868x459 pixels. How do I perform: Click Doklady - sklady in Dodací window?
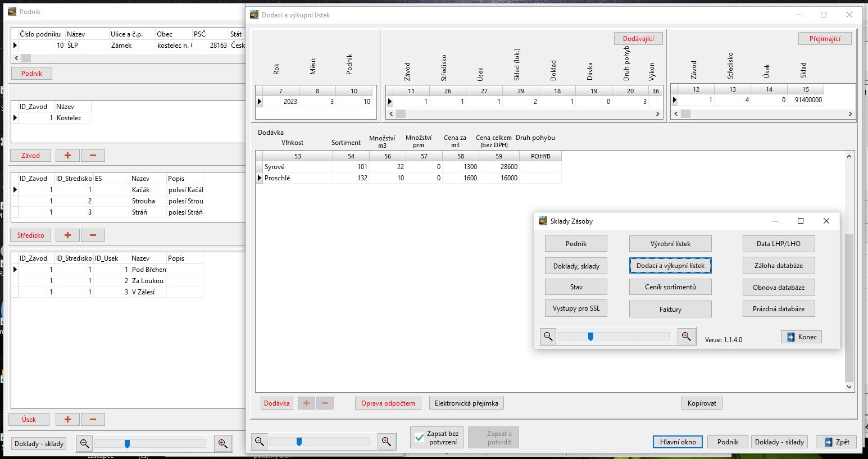point(779,442)
